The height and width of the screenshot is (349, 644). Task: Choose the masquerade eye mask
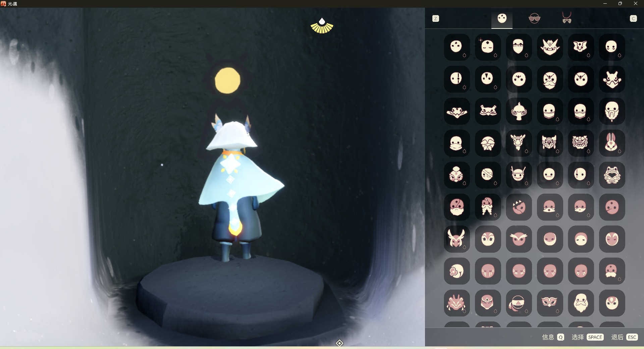point(550,303)
